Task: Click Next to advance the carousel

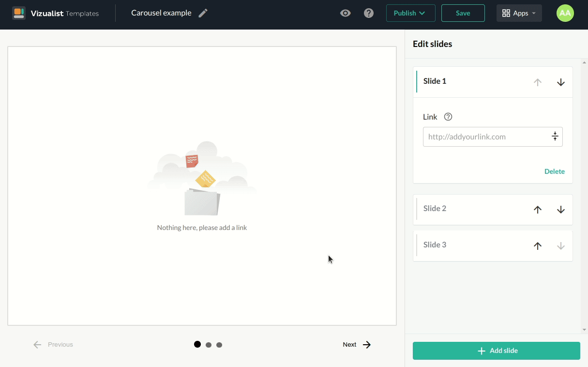Action: tap(357, 345)
